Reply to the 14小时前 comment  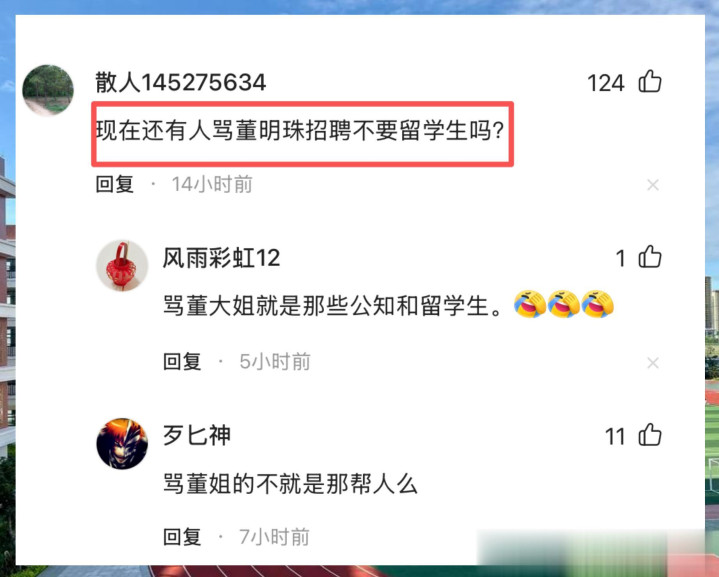click(x=115, y=184)
